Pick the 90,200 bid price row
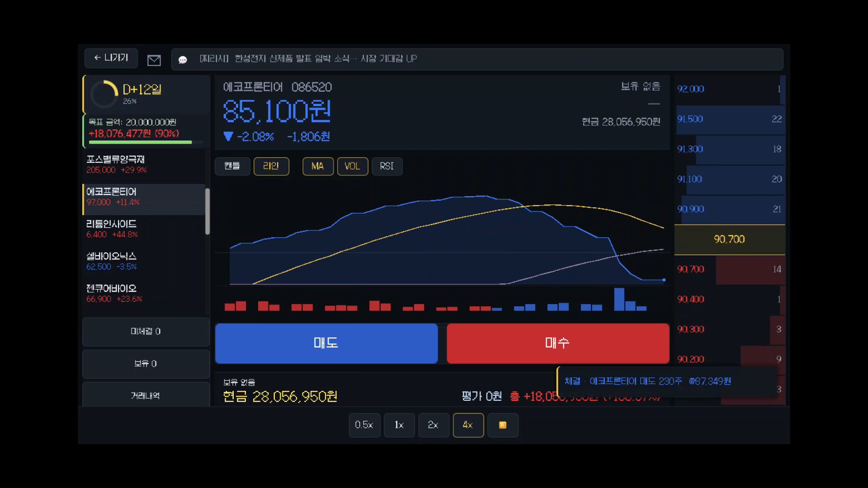 pos(730,358)
